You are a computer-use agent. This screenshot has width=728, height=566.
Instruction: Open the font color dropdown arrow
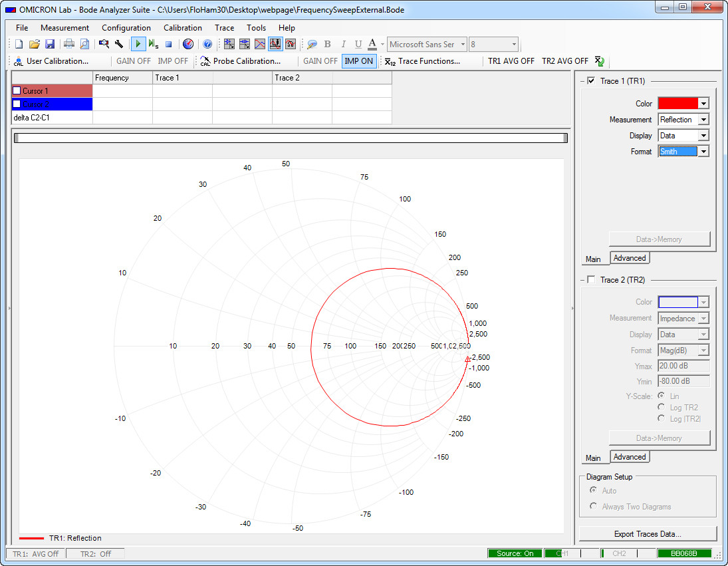pos(382,44)
